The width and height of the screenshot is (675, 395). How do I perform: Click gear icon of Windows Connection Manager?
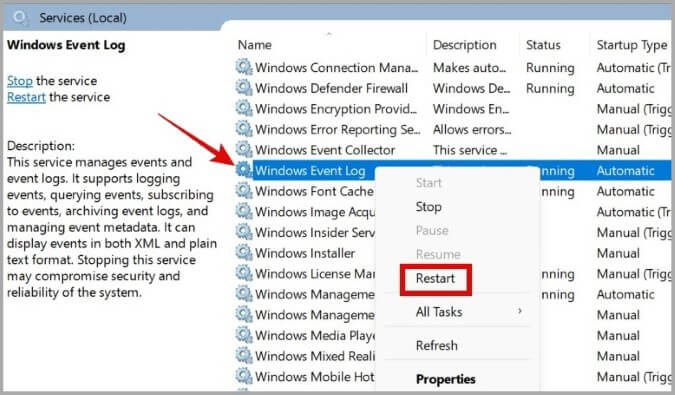click(x=244, y=67)
